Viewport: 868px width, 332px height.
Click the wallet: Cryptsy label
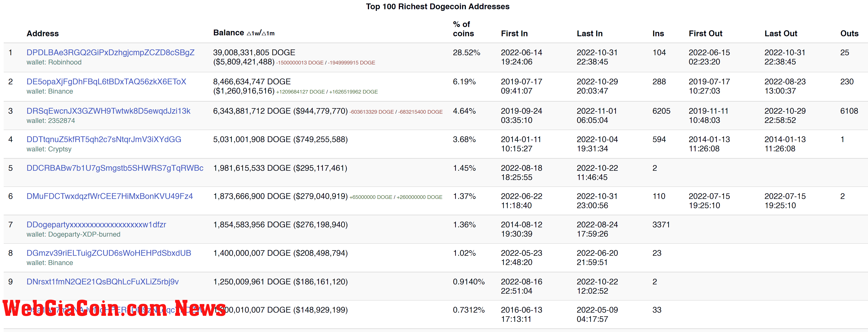pyautogui.click(x=49, y=149)
